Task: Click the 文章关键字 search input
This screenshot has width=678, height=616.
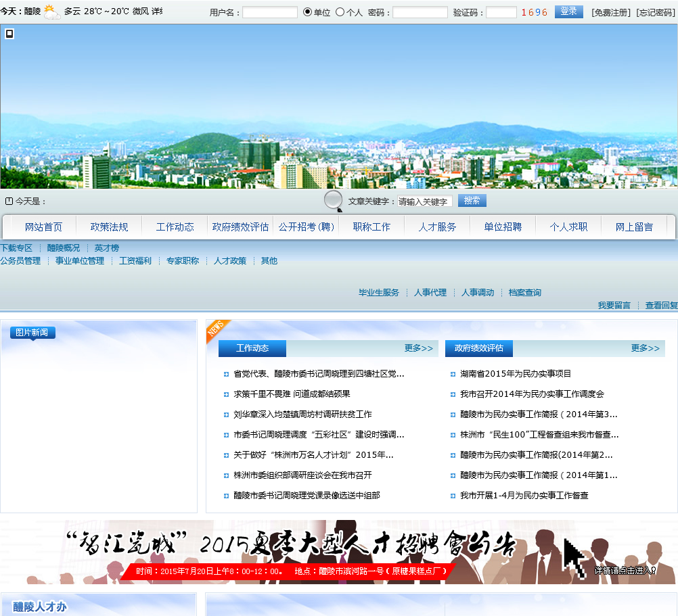Action: [x=425, y=202]
